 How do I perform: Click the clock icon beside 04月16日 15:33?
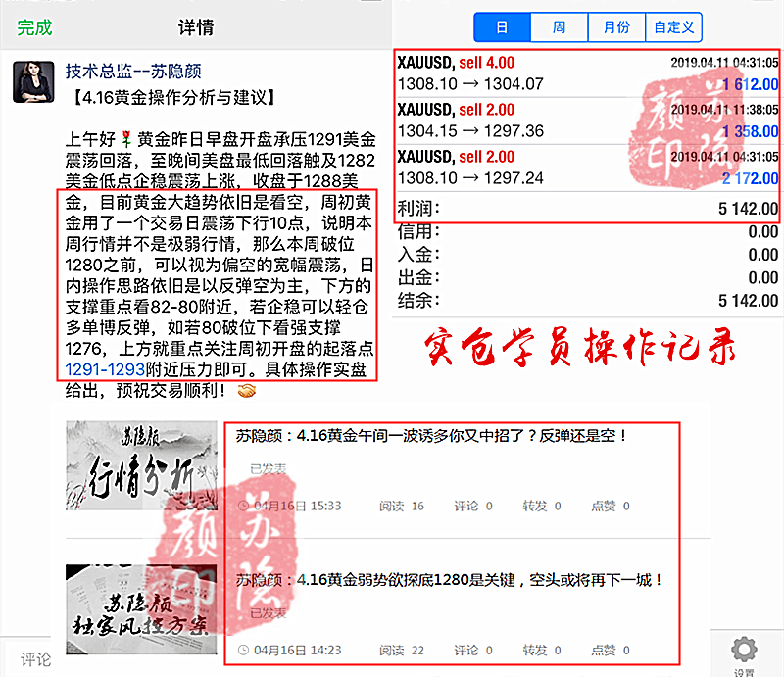(244, 506)
